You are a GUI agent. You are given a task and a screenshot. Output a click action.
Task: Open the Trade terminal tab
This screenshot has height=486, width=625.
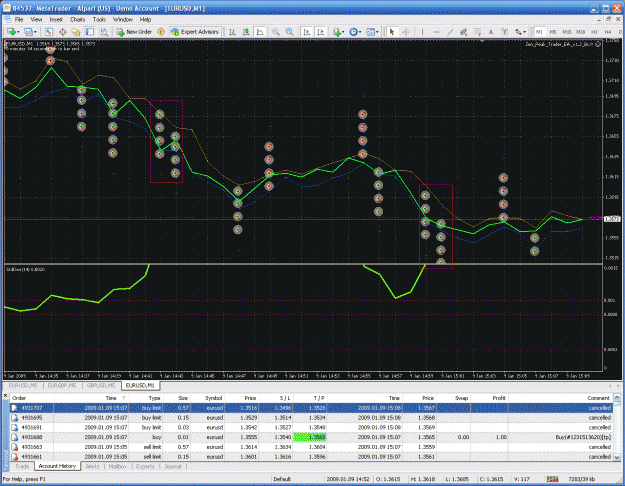22,466
